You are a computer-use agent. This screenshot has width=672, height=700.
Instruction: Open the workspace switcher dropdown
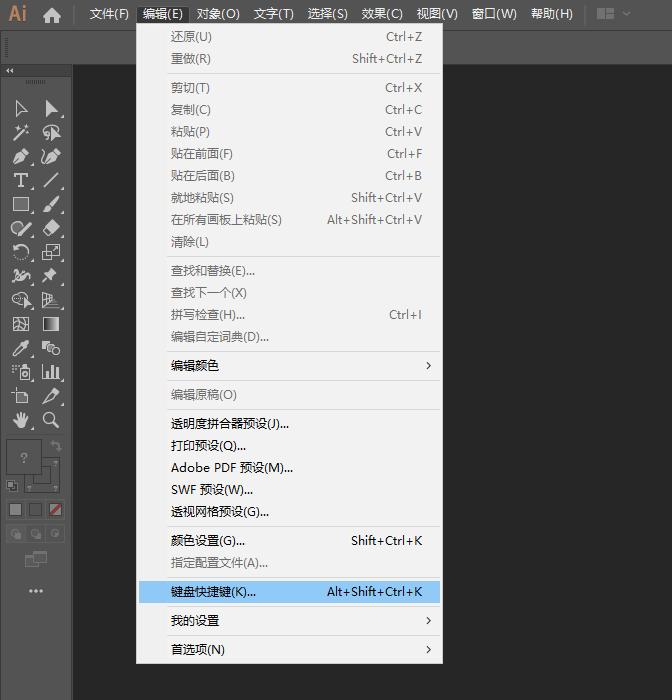pos(614,14)
